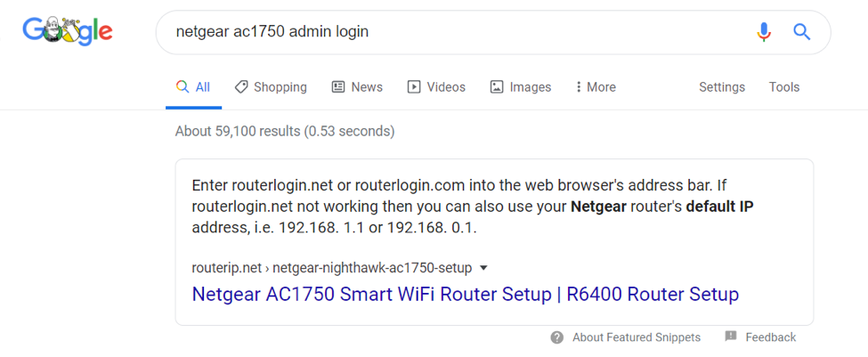The image size is (868, 357).
Task: Click the blue magnifying glass search icon
Action: (801, 32)
